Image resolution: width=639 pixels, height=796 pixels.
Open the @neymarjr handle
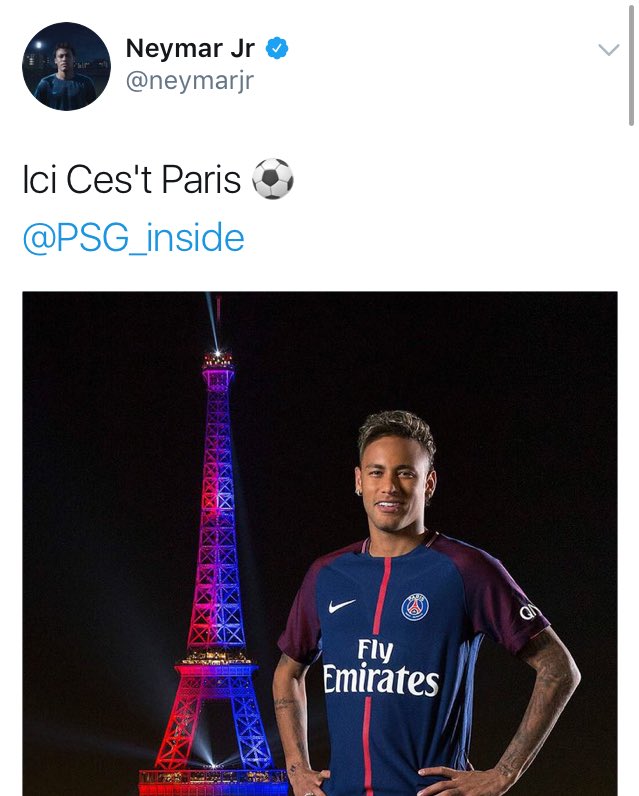[x=190, y=81]
